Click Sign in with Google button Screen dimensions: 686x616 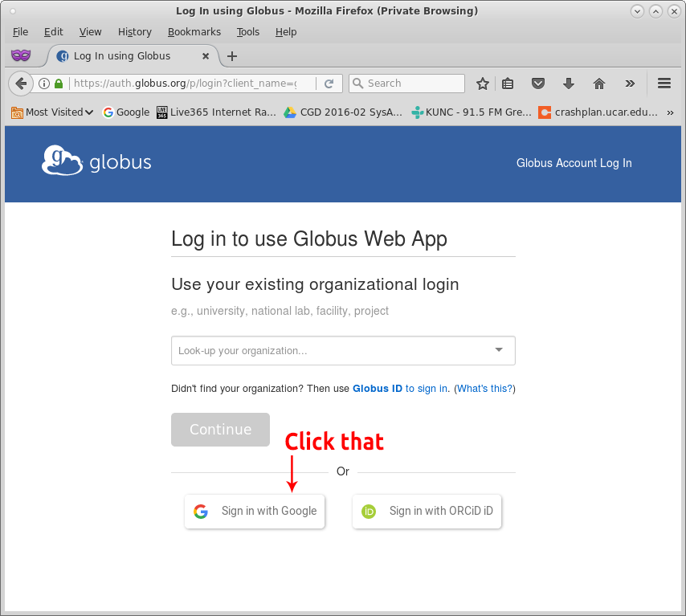point(255,512)
